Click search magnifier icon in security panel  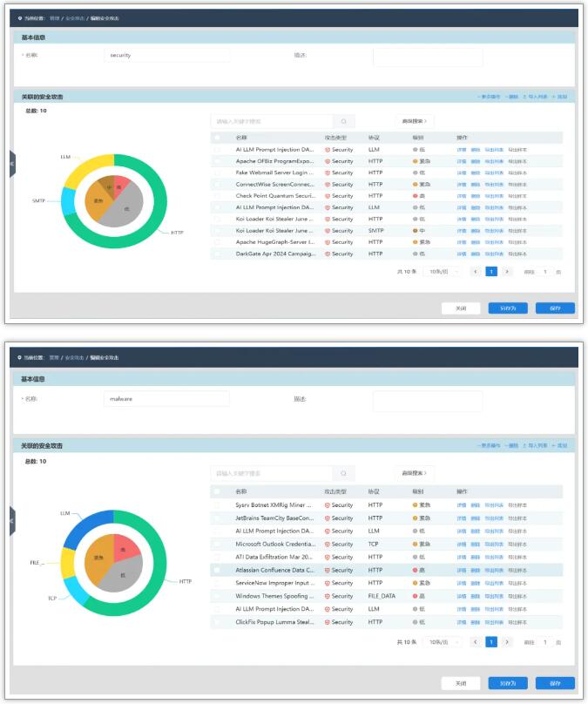345,121
